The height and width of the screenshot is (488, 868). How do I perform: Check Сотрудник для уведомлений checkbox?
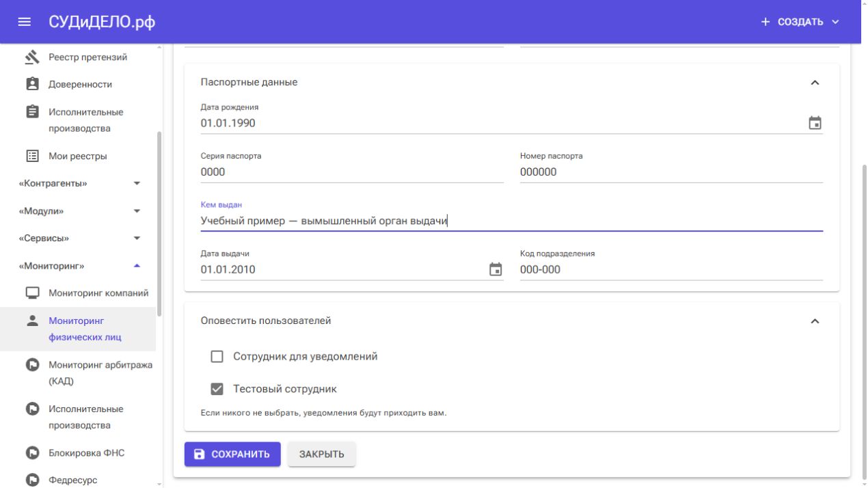[217, 356]
